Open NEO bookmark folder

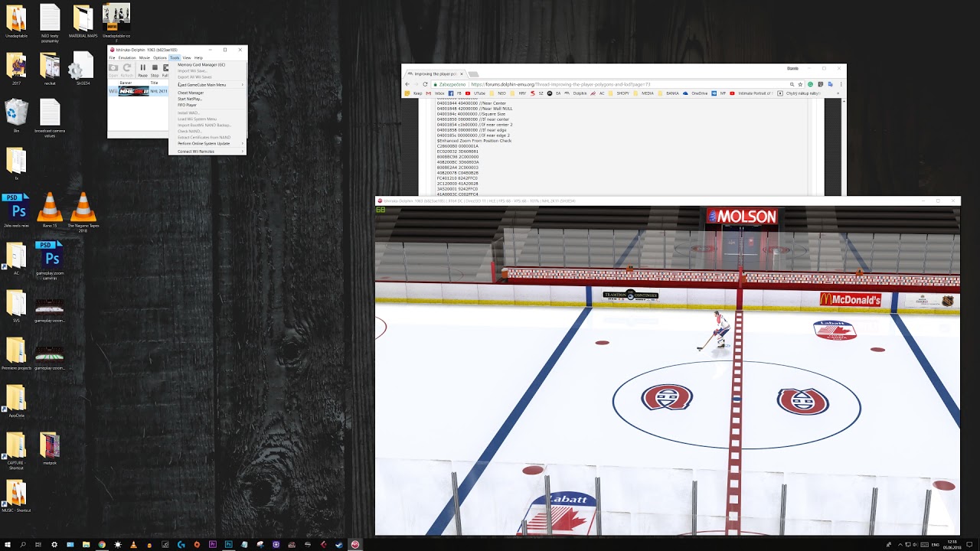click(498, 93)
